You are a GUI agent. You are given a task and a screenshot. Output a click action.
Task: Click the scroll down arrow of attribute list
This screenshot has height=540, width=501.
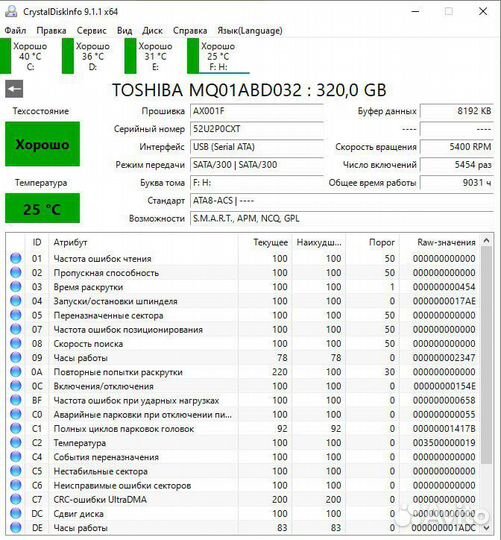[486, 528]
